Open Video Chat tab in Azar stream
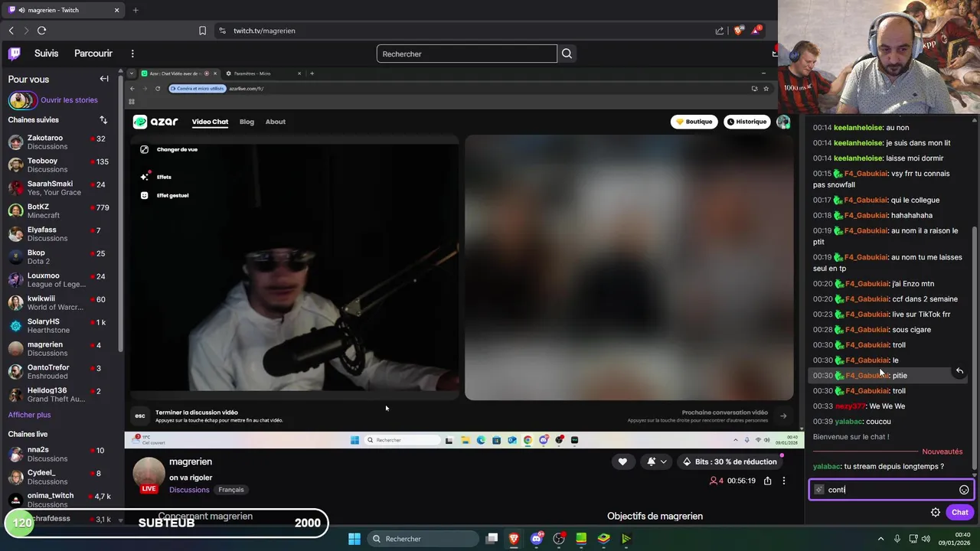This screenshot has width=980, height=551. click(210, 122)
